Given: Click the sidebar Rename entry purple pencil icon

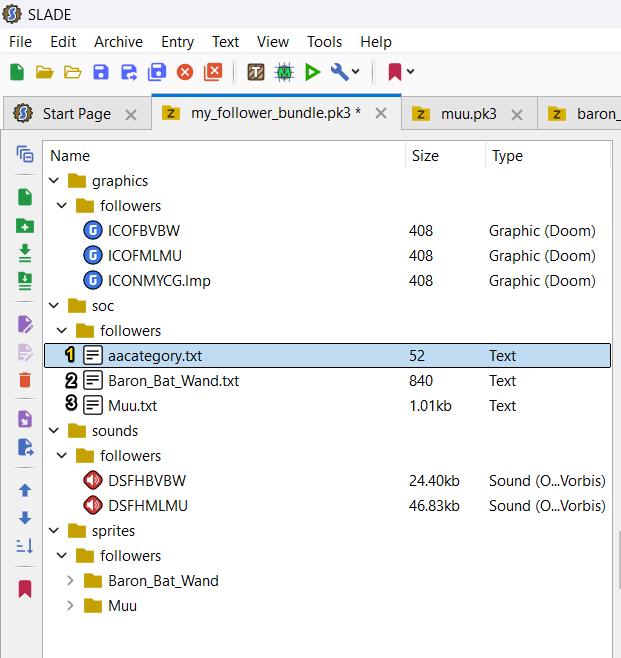Looking at the screenshot, I should pos(25,324).
